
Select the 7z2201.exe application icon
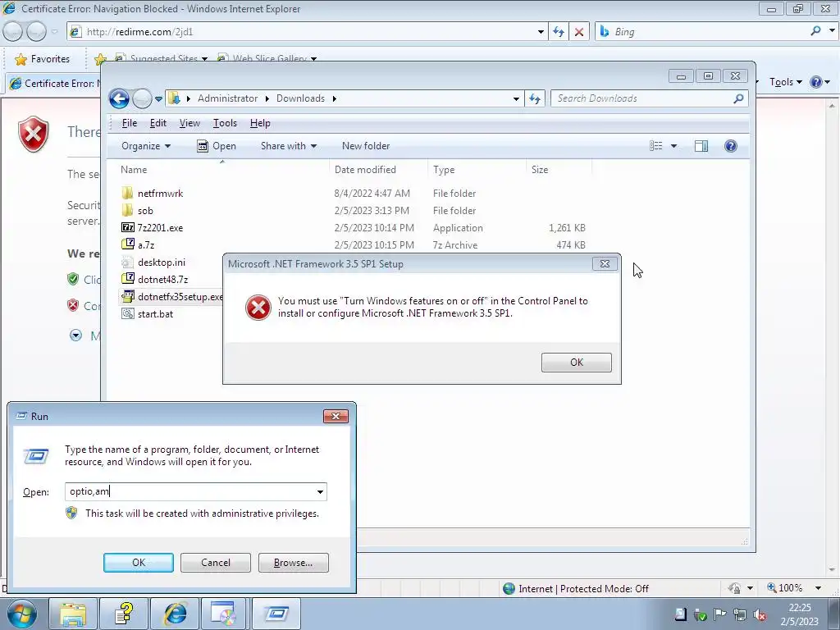pyautogui.click(x=127, y=227)
